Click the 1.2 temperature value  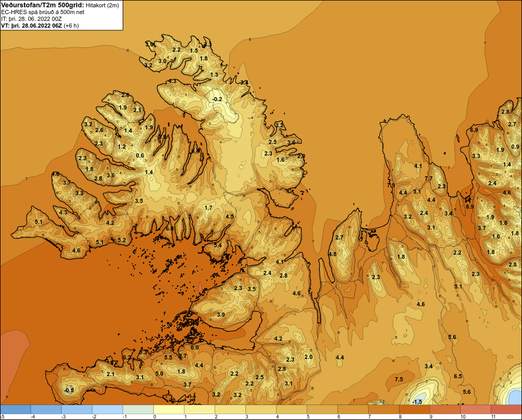pyautogui.click(x=122, y=147)
